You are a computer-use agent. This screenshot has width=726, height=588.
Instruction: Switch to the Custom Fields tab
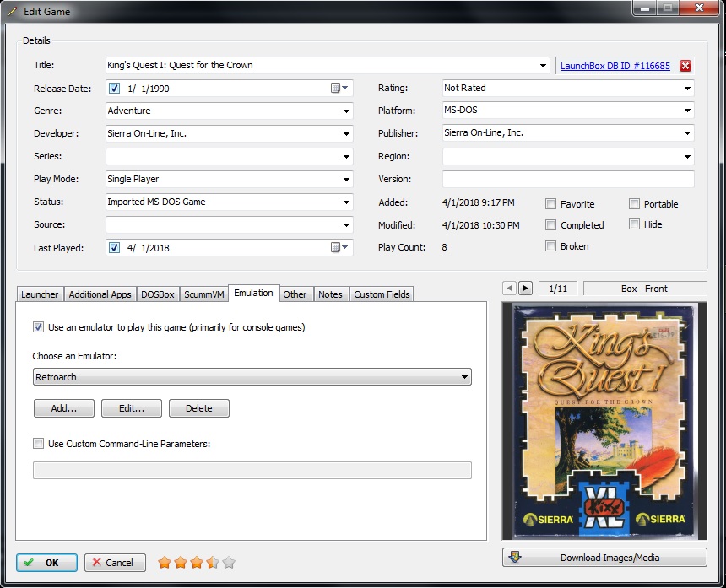click(x=382, y=294)
